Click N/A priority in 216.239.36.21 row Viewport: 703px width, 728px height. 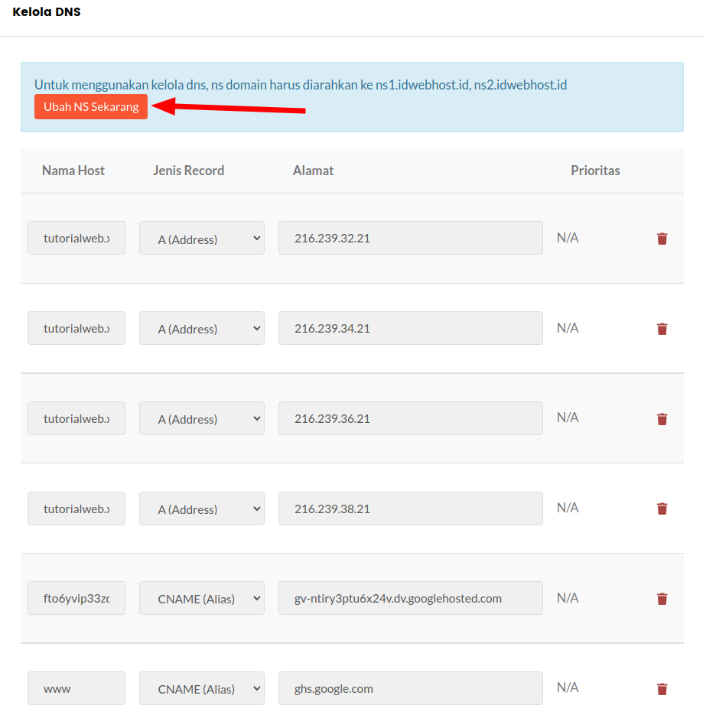point(568,418)
